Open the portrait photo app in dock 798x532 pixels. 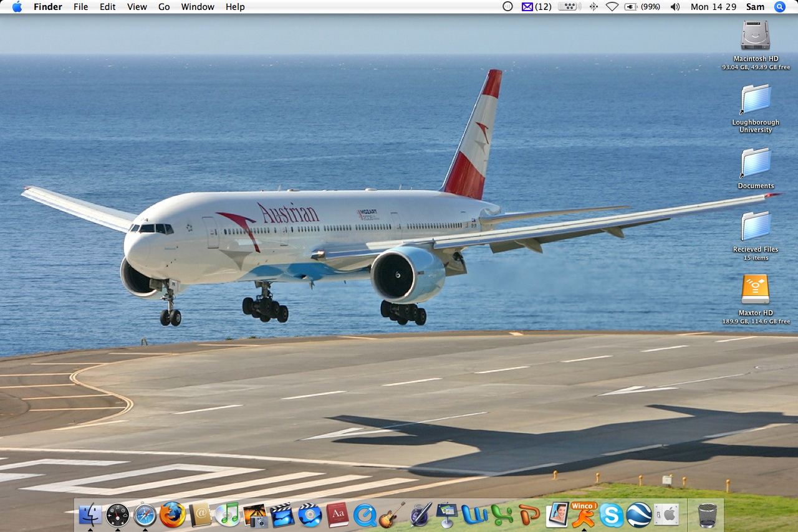pyautogui.click(x=557, y=515)
